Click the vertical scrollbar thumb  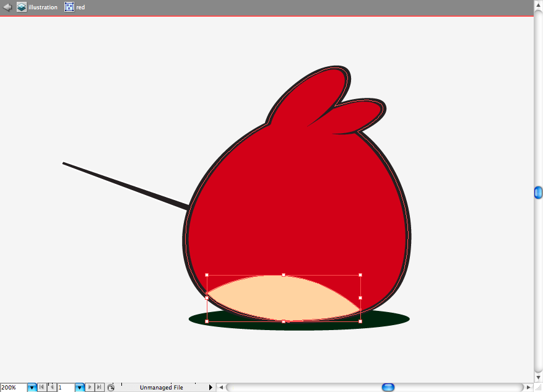coord(538,193)
